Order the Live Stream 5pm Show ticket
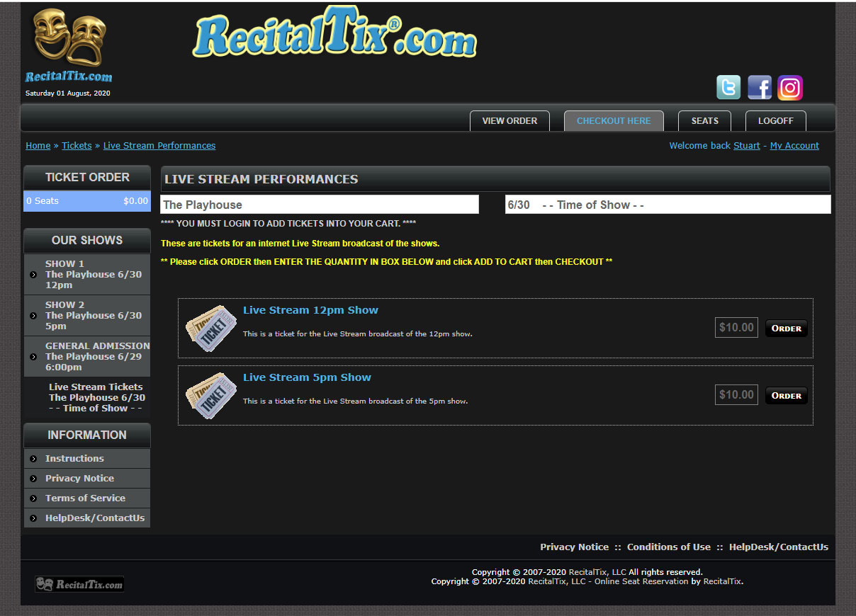This screenshot has width=856, height=616. coord(787,396)
